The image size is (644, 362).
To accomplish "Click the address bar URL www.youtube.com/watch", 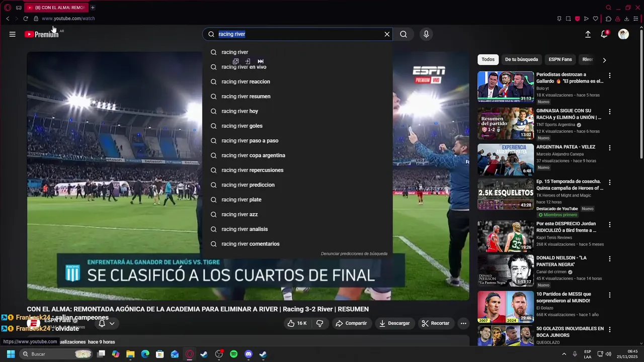I will 68,19.
